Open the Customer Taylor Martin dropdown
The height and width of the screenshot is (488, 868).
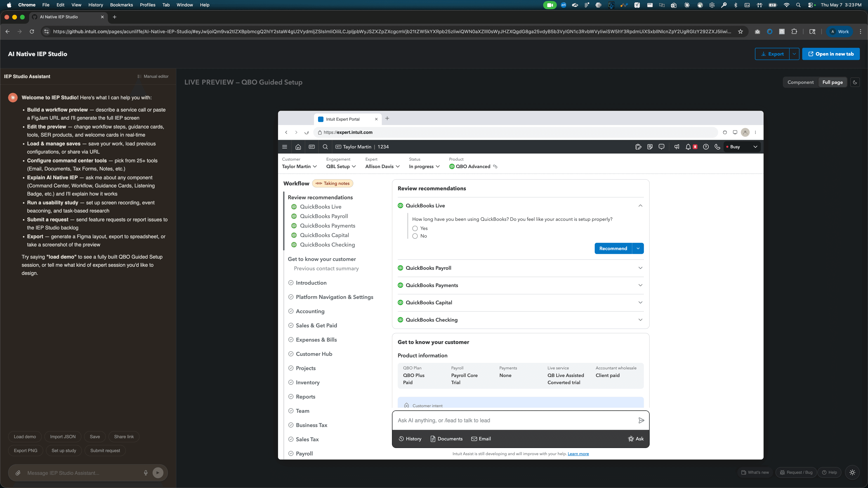[299, 166]
